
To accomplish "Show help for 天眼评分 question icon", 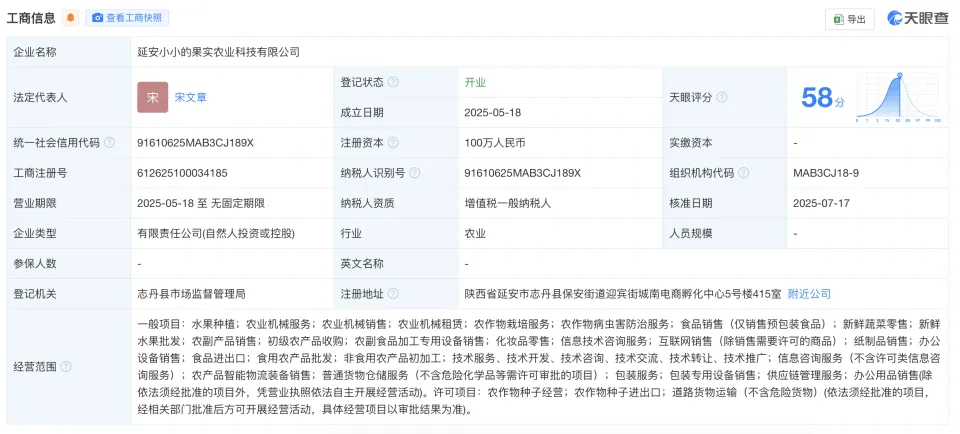I will click(x=722, y=97).
